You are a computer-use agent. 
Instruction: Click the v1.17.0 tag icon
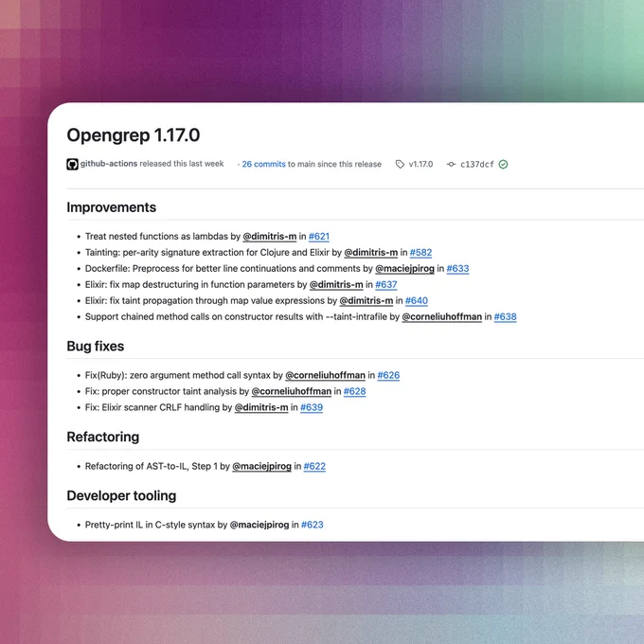click(x=400, y=164)
